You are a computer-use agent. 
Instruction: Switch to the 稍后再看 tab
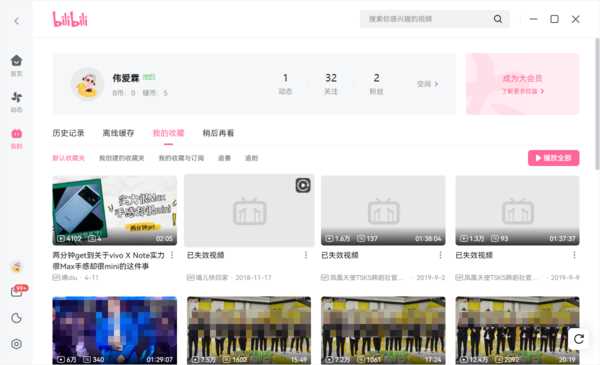pyautogui.click(x=218, y=133)
